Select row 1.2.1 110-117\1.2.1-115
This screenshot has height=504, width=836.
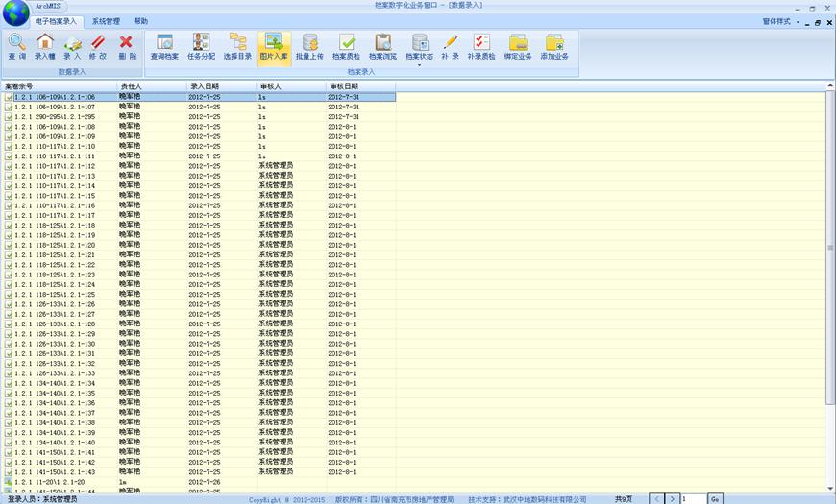(200, 196)
